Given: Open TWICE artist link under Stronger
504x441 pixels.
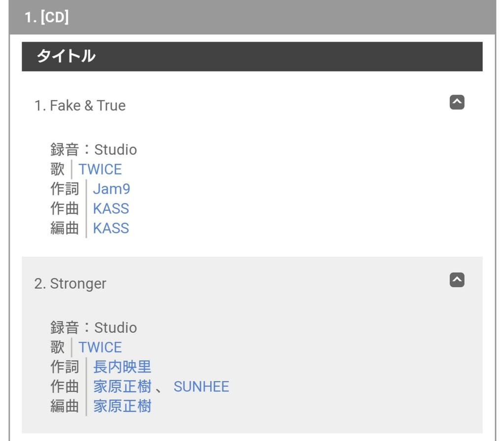Looking at the screenshot, I should click(100, 347).
